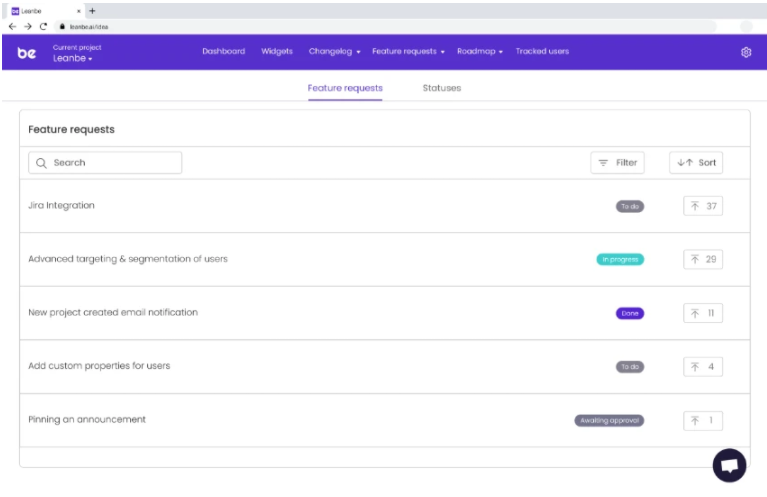Open the Widgets page
Screen dimensions: 767x497
(x=277, y=51)
